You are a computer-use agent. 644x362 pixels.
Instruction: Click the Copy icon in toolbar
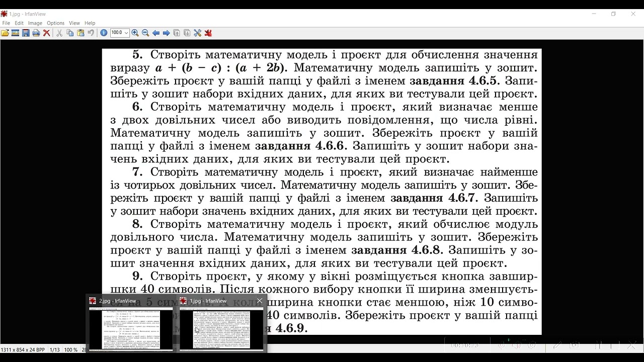pyautogui.click(x=70, y=33)
